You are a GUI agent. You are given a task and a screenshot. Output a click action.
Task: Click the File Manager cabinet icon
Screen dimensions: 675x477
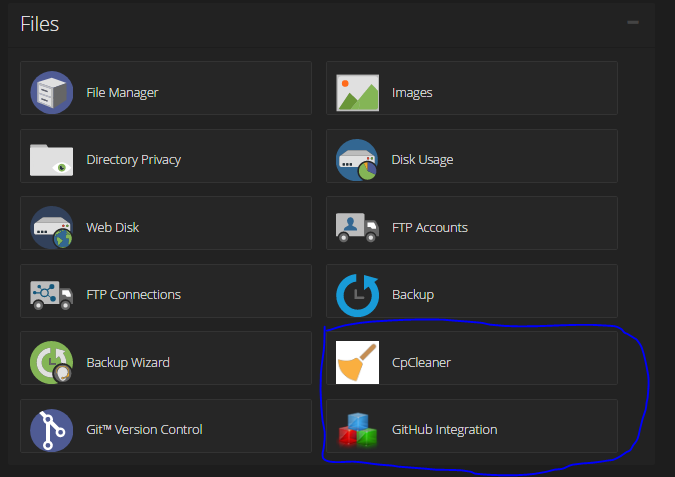pyautogui.click(x=52, y=93)
